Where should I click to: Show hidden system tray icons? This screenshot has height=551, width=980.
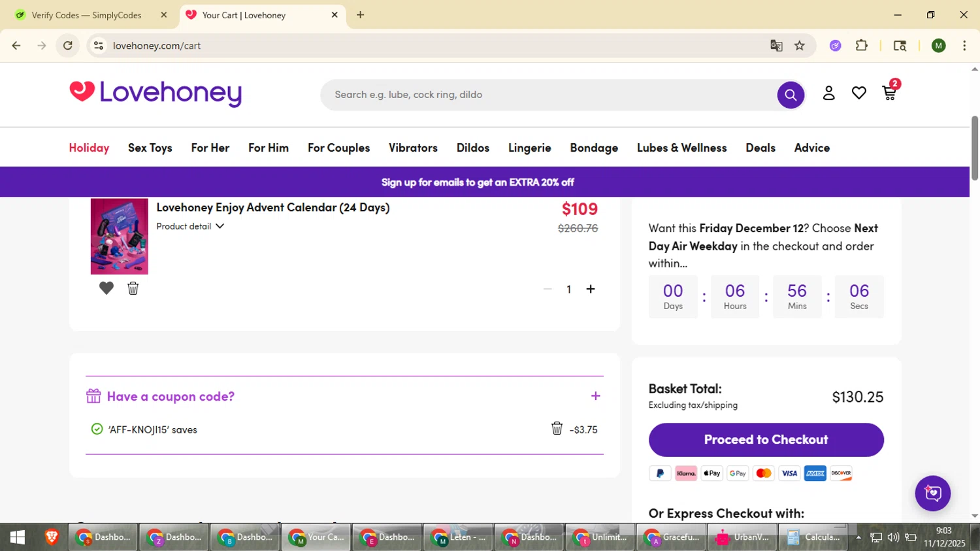point(858,537)
